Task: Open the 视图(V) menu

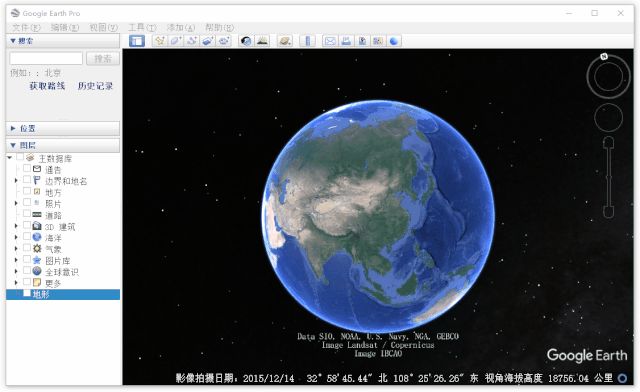Action: click(x=104, y=27)
